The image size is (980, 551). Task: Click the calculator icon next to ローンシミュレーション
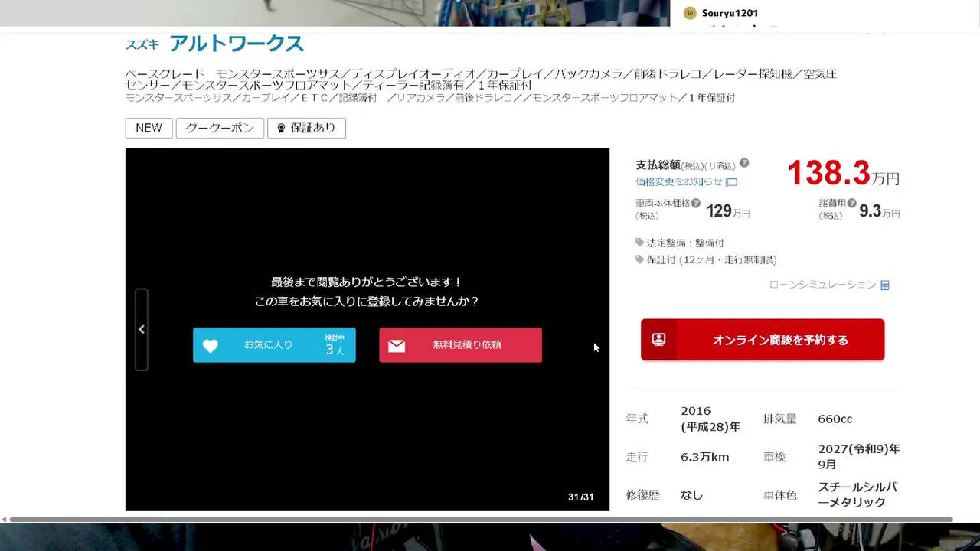885,285
